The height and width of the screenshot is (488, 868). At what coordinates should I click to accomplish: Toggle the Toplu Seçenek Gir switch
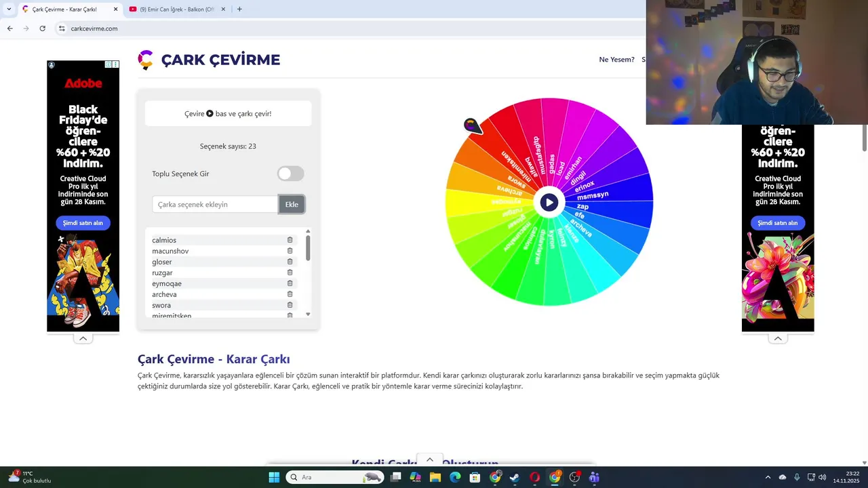290,174
